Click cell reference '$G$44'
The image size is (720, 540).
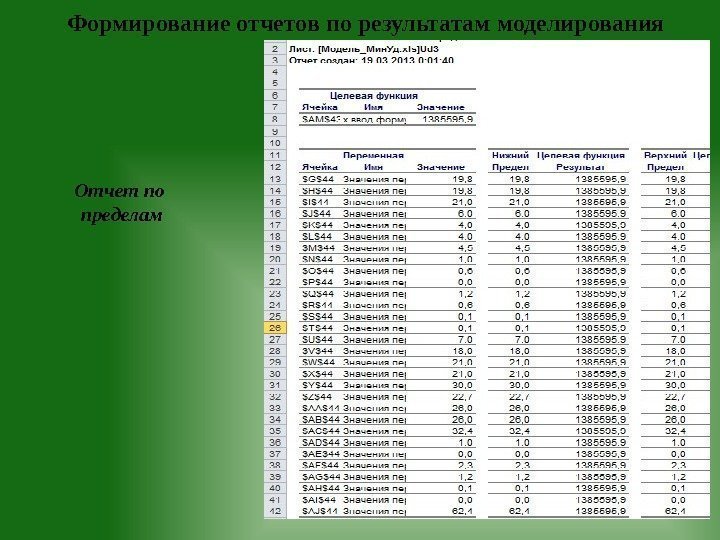click(x=318, y=179)
